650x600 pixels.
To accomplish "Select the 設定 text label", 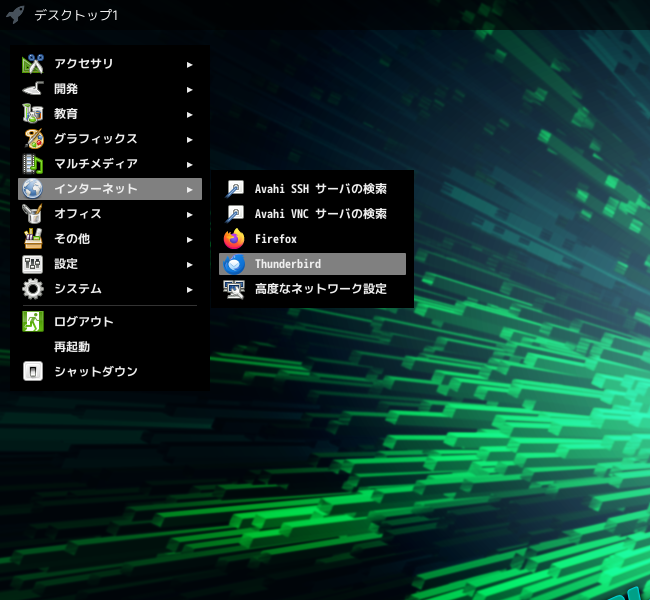I will tap(66, 264).
